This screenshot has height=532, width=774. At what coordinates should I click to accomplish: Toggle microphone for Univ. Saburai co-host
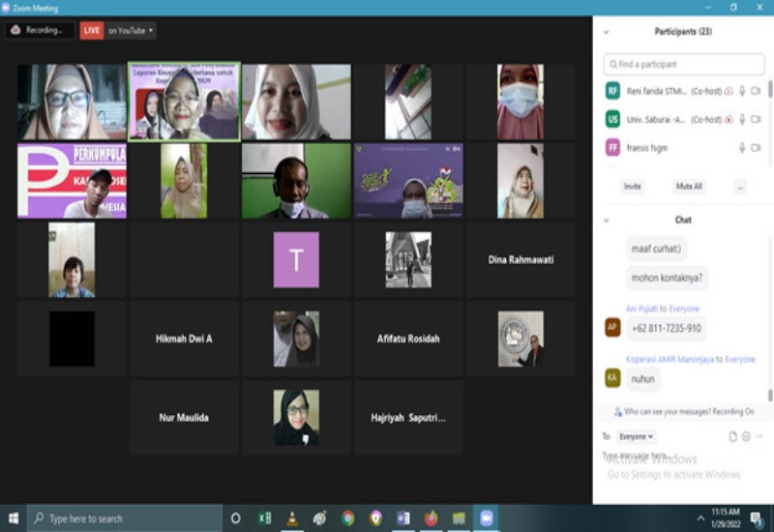[x=742, y=119]
